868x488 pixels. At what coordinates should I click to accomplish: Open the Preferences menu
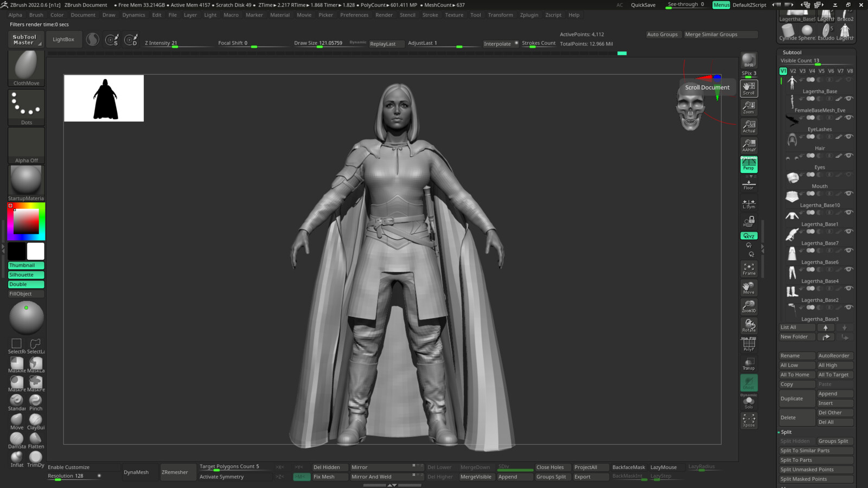pyautogui.click(x=354, y=15)
